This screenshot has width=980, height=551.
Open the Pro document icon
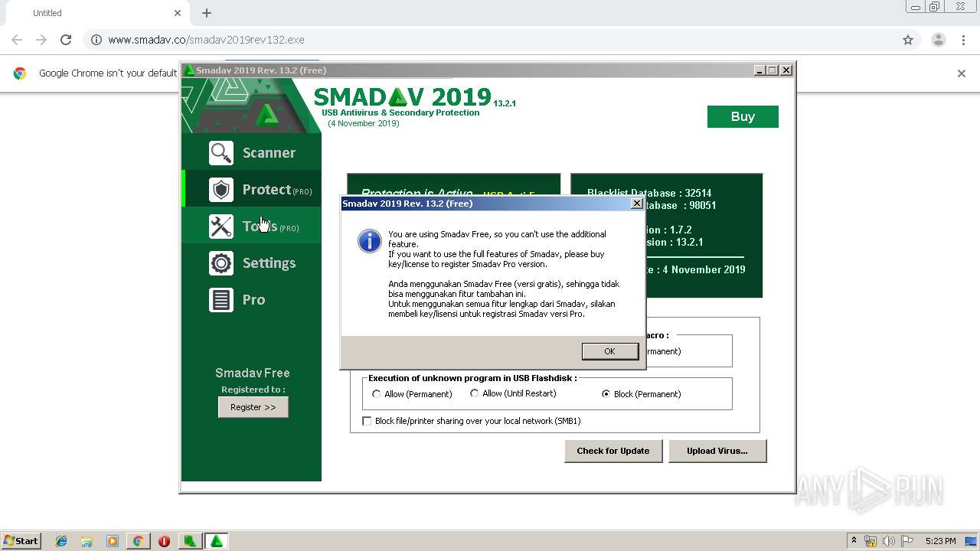(x=221, y=300)
